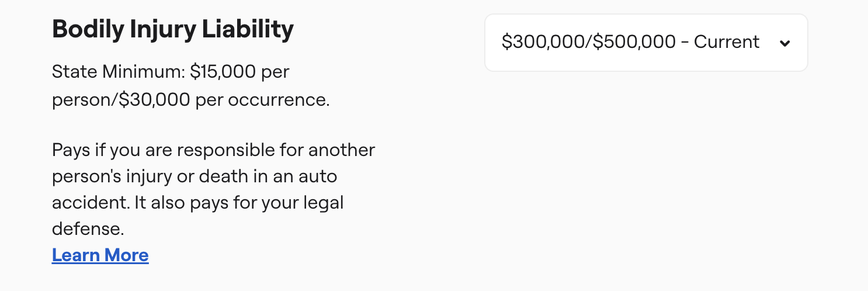Screen dimensions: 868x291
Task: Click the $500,000 figure inside the dropdown
Action: click(636, 42)
